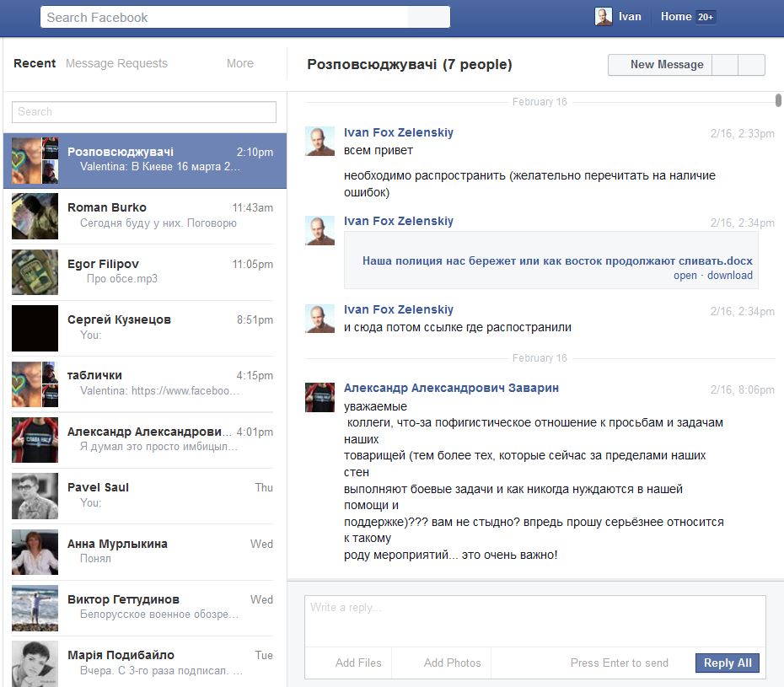Focus the Write a reply text box

click(534, 620)
